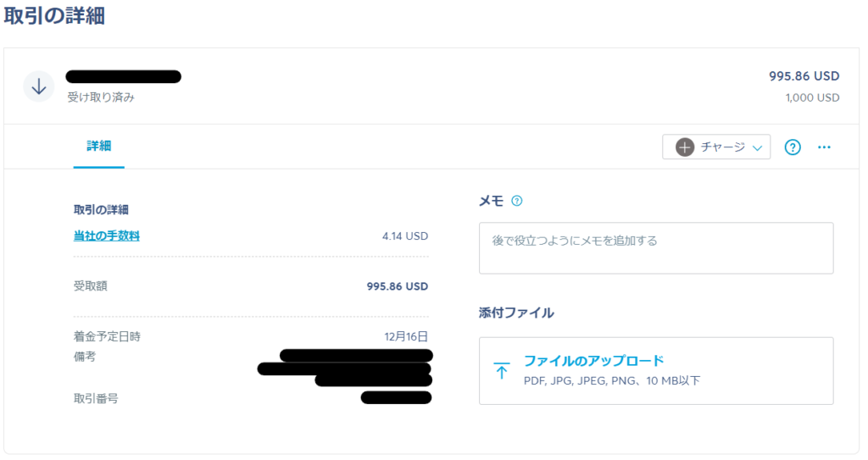868x460 pixels.
Task: Click the received-payment down arrow icon
Action: pyautogui.click(x=38, y=86)
